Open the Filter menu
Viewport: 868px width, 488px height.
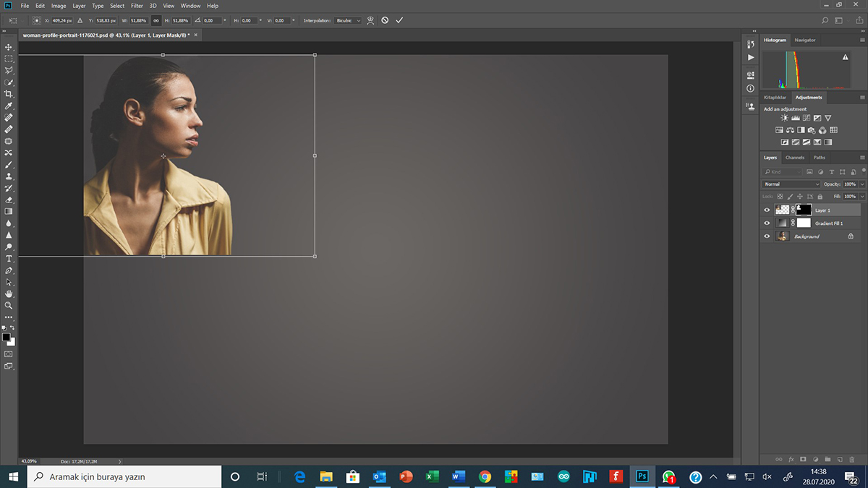137,6
